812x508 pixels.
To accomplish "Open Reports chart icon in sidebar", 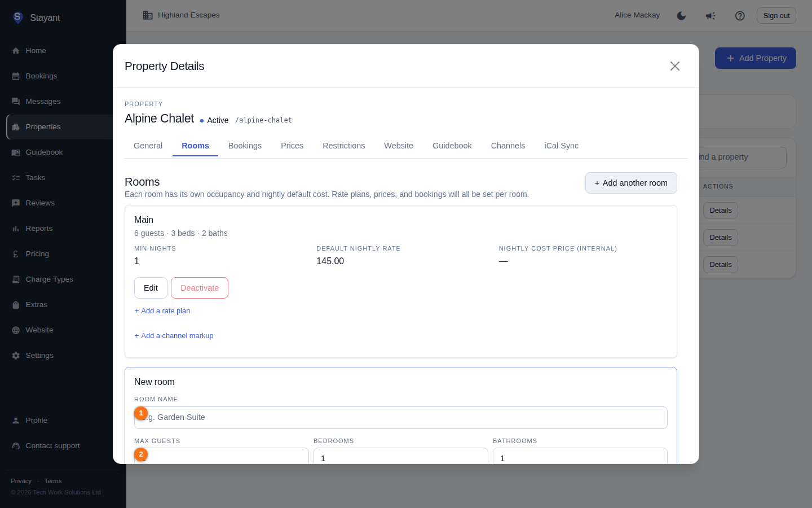I will (16, 229).
